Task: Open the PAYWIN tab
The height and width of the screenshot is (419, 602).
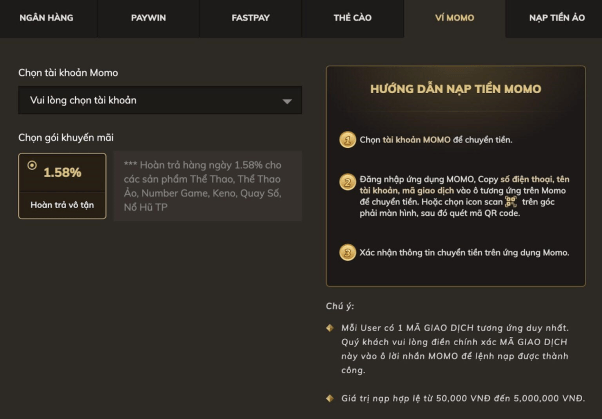Action: (149, 19)
